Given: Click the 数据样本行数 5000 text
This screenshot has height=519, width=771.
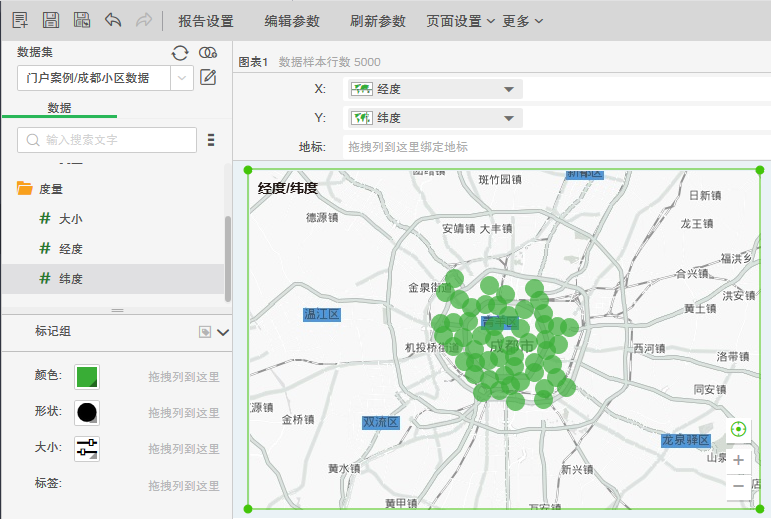Looking at the screenshot, I should click(x=329, y=62).
